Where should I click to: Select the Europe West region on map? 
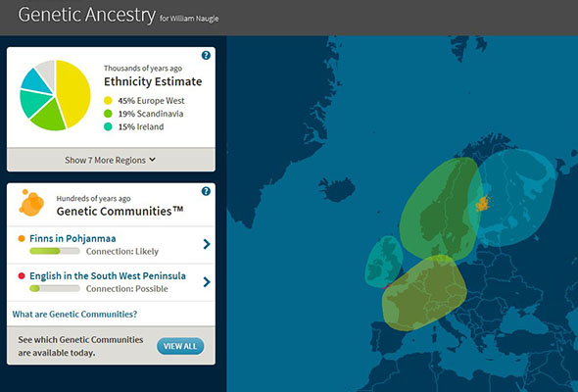pos(424,293)
